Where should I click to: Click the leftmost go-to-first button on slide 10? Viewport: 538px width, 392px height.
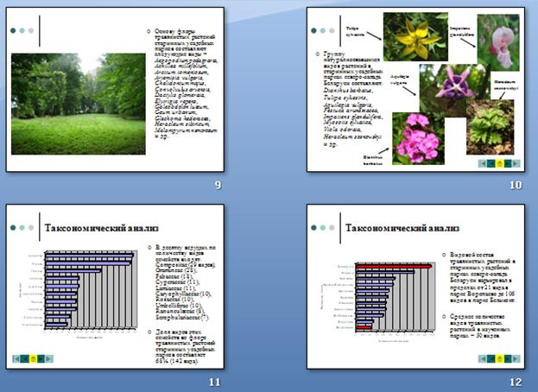point(483,161)
